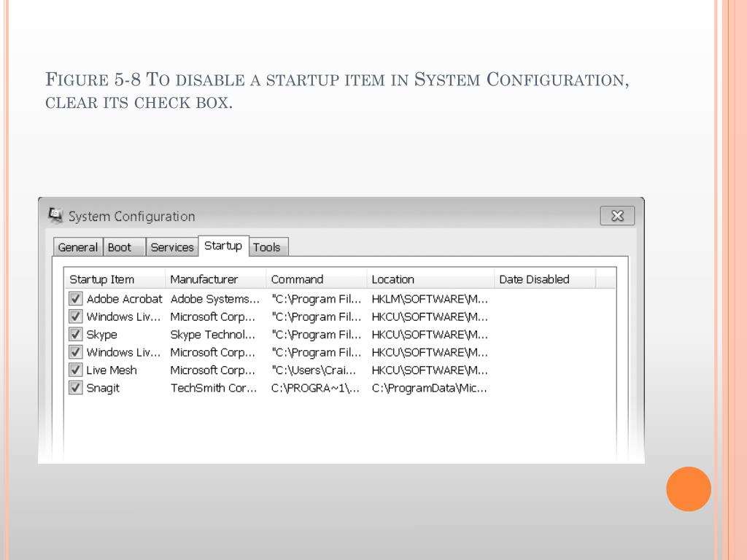Disable the Live Mesh startup checkbox
747x560 pixels.
75,370
